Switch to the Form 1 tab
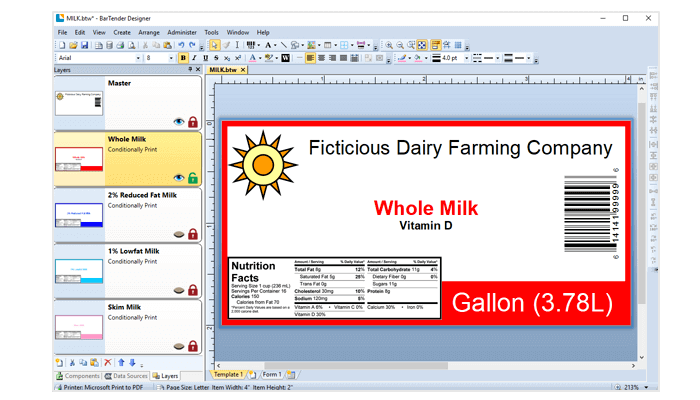The height and width of the screenshot is (400, 700). 271,375
